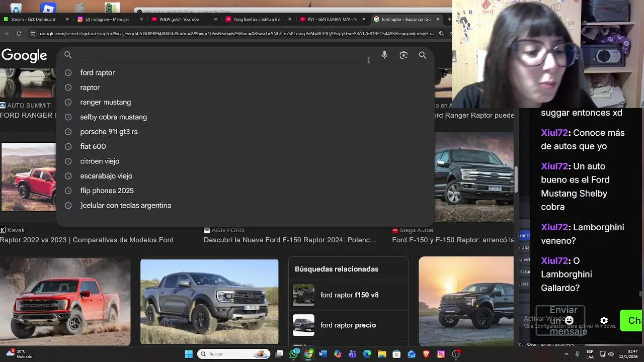Open Brave browser from the taskbar
Image resolution: width=644 pixels, height=362 pixels.
(x=426, y=354)
